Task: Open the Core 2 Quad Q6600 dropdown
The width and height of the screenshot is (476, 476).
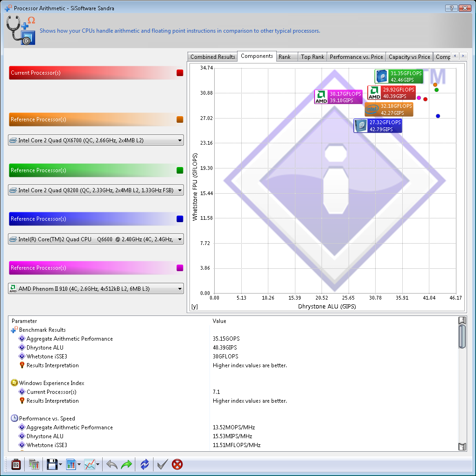Action: (x=96, y=239)
